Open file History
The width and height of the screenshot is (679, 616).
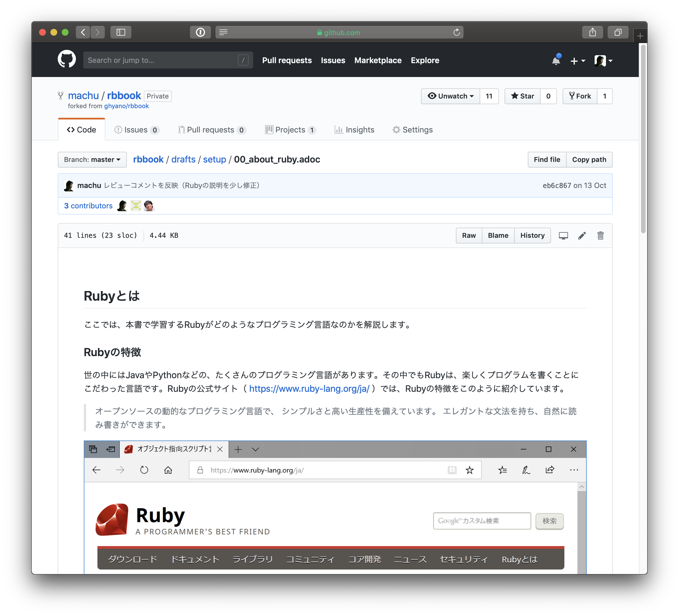[x=533, y=236]
